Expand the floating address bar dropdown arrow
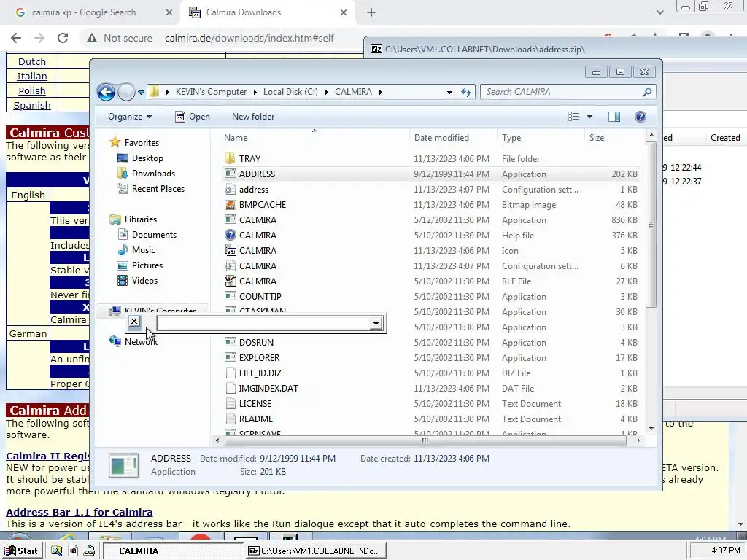The height and width of the screenshot is (560, 747). coord(376,324)
